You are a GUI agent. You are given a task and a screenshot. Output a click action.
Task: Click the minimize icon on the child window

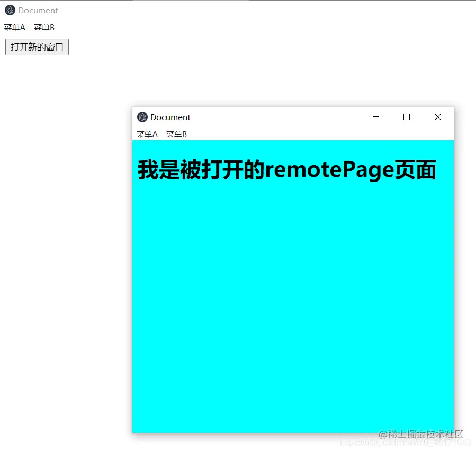click(376, 117)
